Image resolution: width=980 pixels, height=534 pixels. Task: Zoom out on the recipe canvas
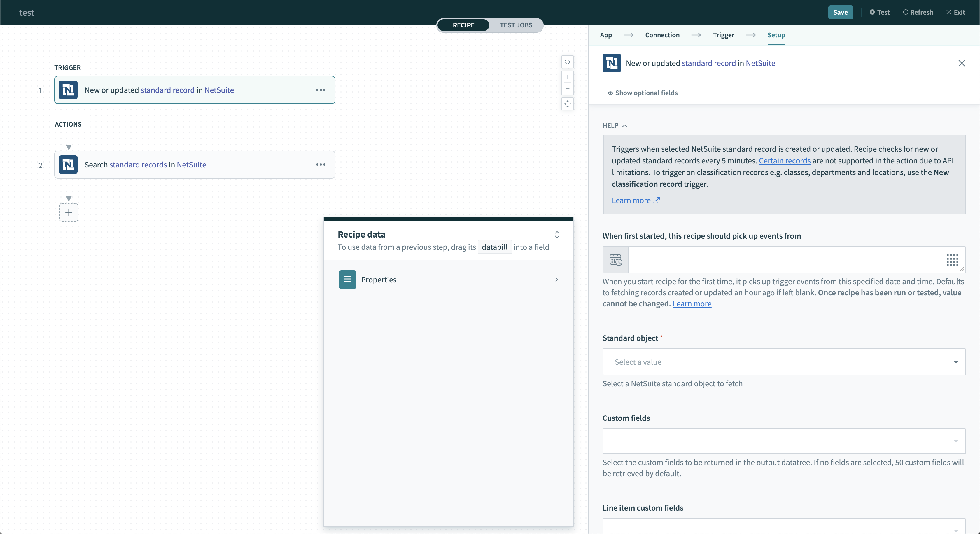(567, 89)
